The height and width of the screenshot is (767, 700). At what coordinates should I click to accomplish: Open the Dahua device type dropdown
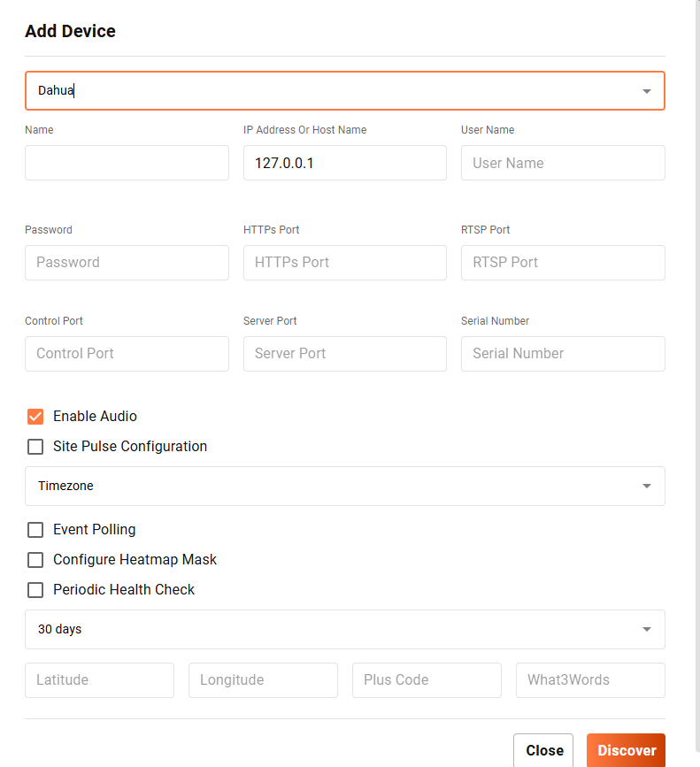(344, 90)
